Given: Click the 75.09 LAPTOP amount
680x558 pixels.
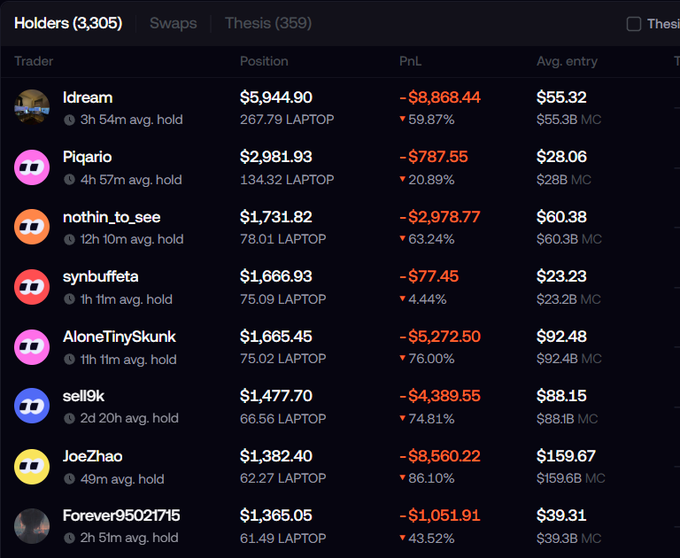Looking at the screenshot, I should tap(283, 299).
